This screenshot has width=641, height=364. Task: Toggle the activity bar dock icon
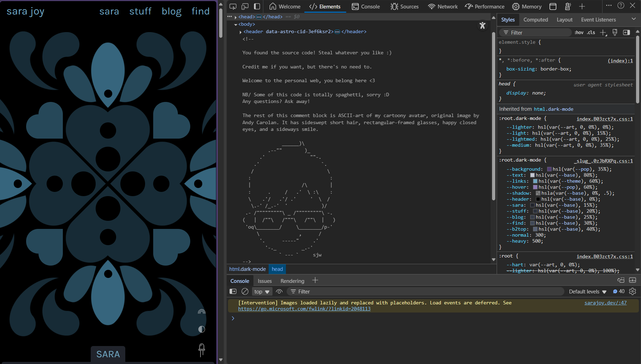click(257, 6)
